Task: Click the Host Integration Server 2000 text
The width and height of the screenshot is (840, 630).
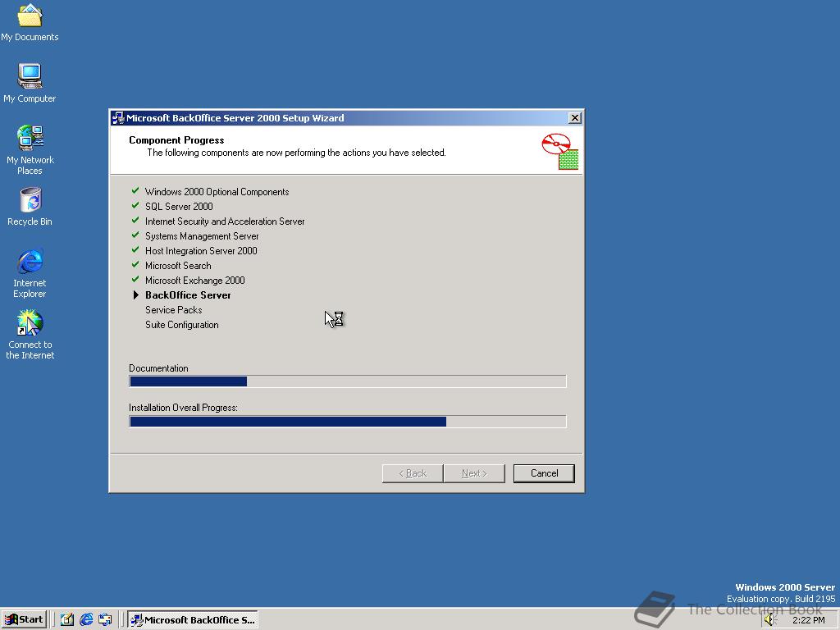Action: point(201,251)
